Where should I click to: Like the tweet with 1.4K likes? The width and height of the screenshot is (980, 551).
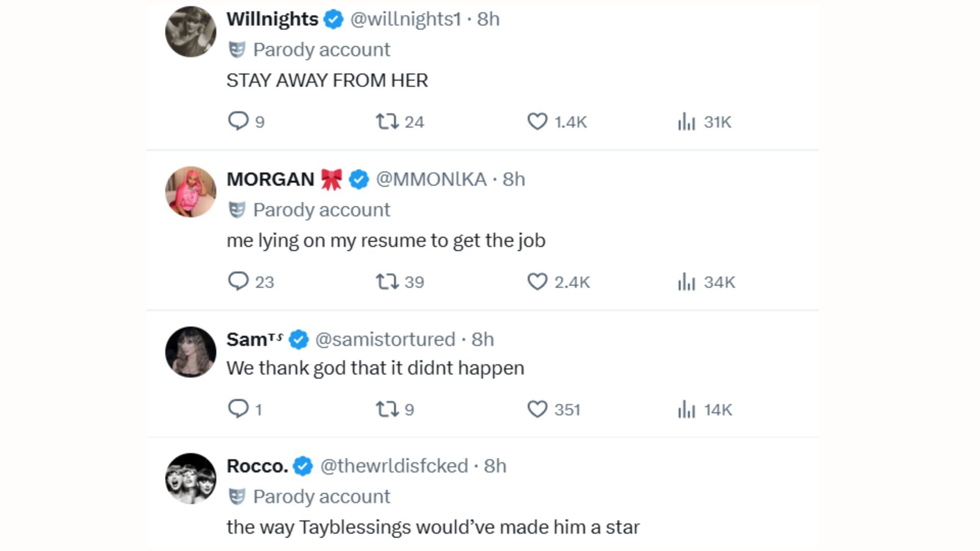(537, 121)
